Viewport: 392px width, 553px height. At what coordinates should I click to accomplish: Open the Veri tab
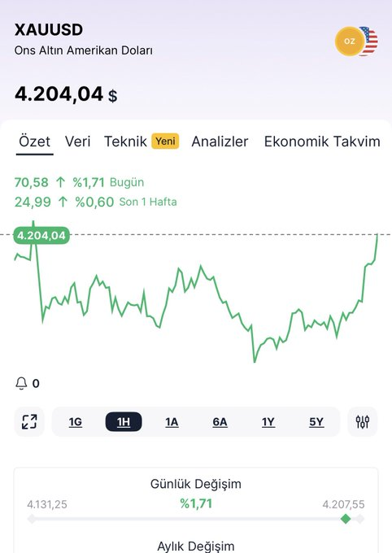click(x=77, y=142)
